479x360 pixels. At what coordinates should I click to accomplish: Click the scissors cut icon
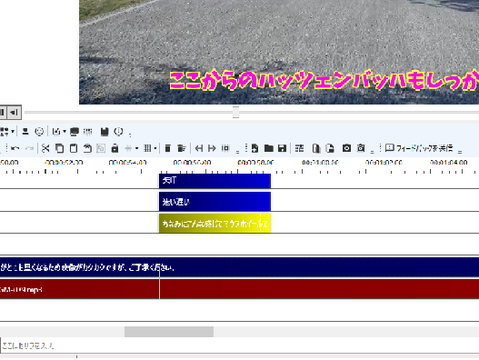pyautogui.click(x=46, y=148)
